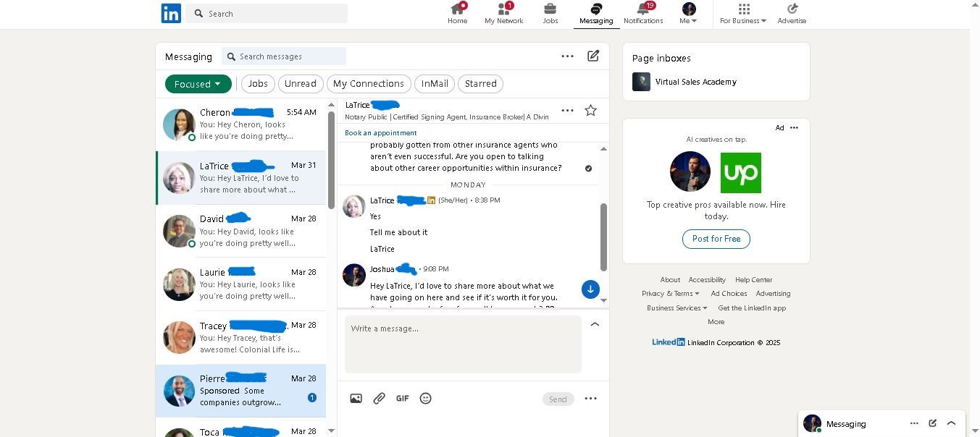
Task: Open the Help Center footer link
Action: coord(753,280)
